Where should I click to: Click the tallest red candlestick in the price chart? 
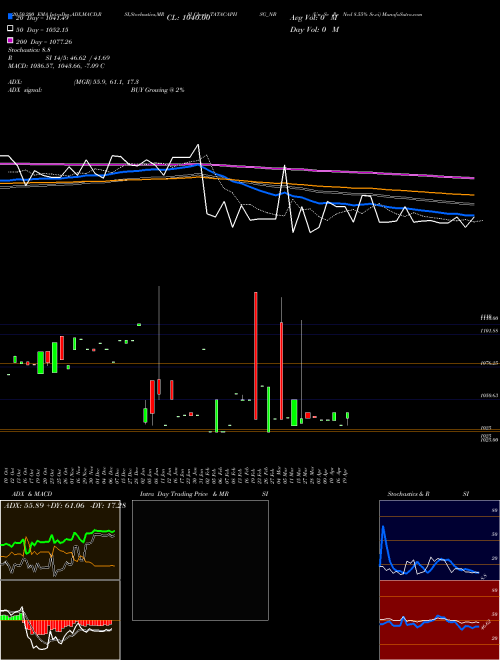tap(255, 356)
